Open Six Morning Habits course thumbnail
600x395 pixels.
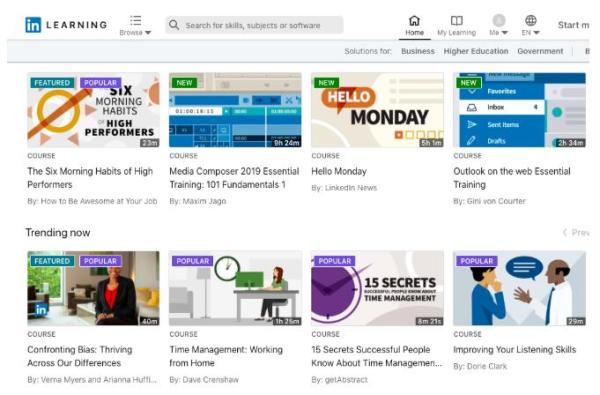(x=93, y=110)
